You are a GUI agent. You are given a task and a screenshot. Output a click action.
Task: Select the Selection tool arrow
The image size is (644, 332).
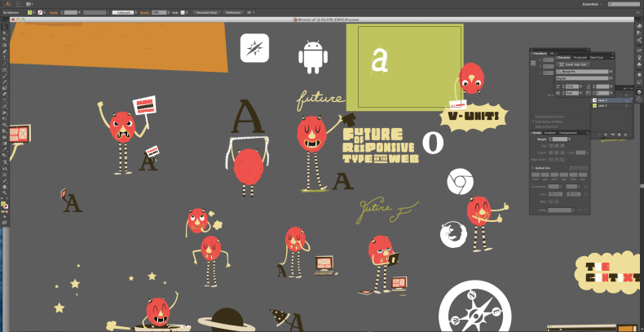point(5,26)
